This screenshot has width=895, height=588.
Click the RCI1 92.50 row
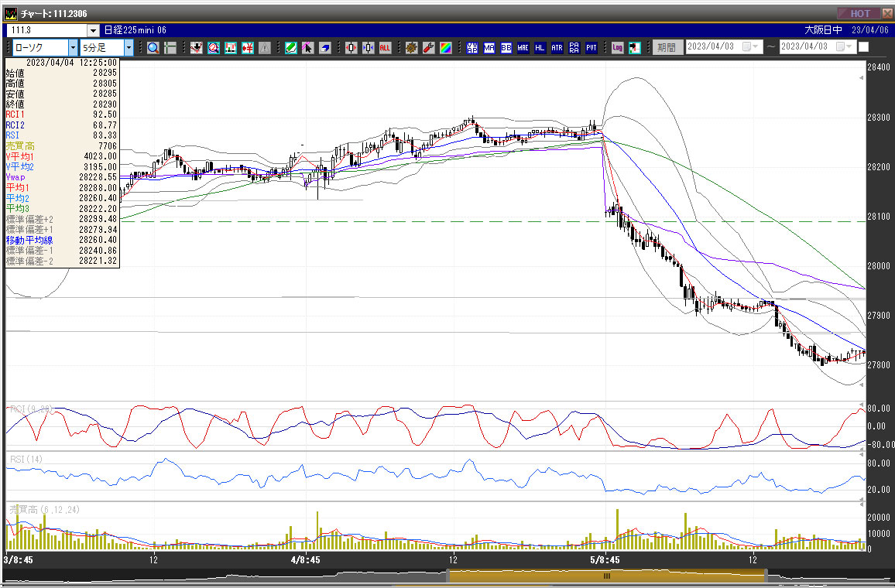pyautogui.click(x=62, y=115)
